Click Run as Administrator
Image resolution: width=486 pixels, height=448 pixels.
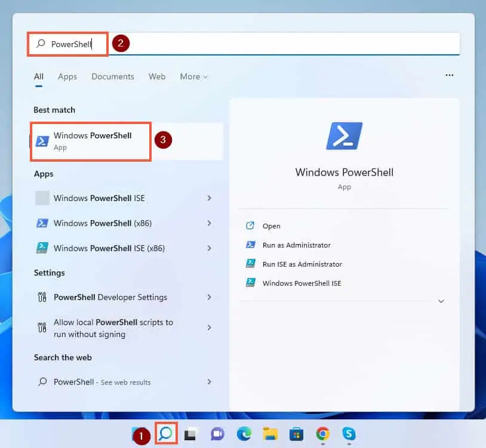point(296,245)
